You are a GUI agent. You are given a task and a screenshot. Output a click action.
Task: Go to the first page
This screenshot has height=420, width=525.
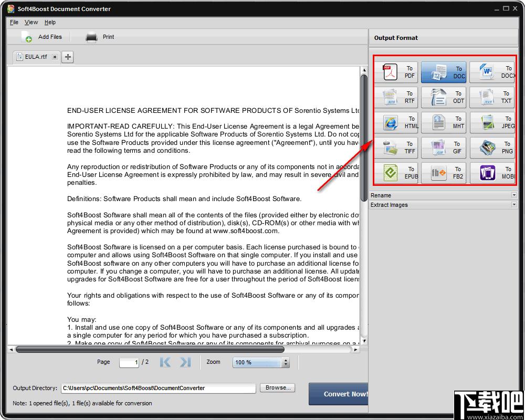(165, 362)
